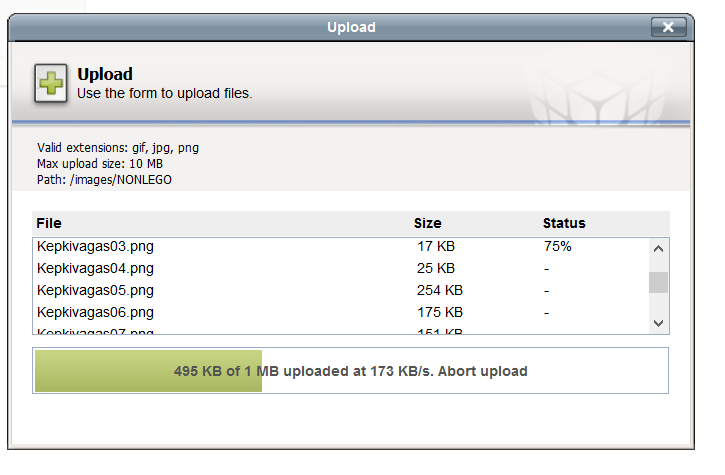This screenshot has width=725, height=475.
Task: Click the bold Upload heading text
Action: click(105, 74)
